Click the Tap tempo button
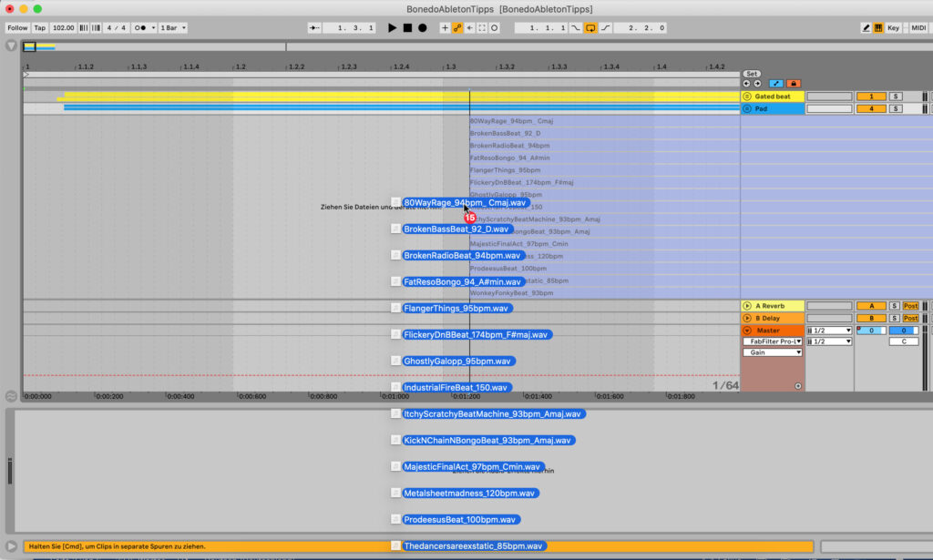The image size is (933, 560). click(x=40, y=28)
